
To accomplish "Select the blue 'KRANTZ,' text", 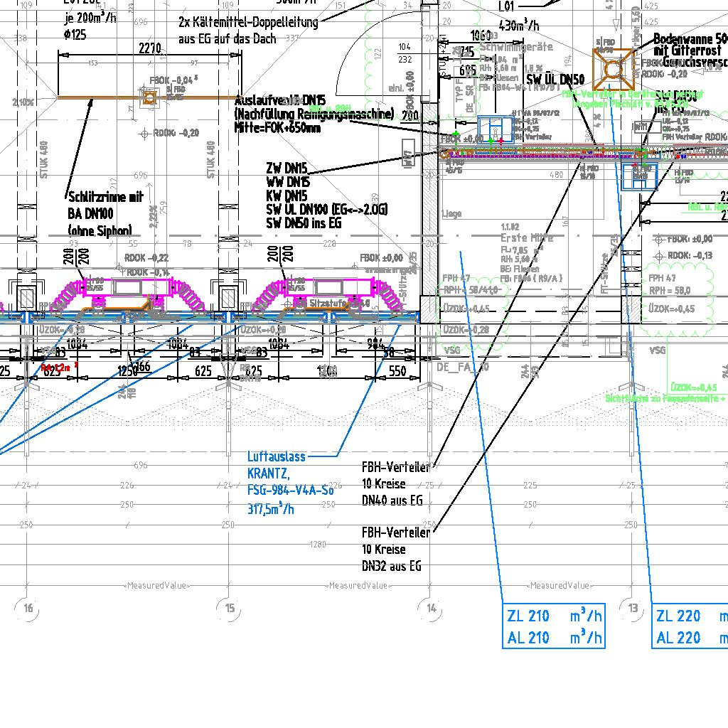I will tap(268, 473).
